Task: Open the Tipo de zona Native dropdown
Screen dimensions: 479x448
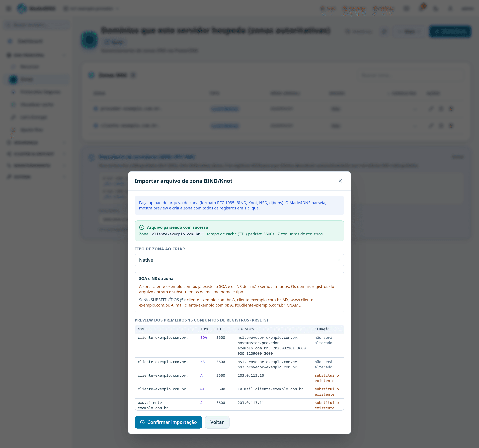Action: [239, 260]
